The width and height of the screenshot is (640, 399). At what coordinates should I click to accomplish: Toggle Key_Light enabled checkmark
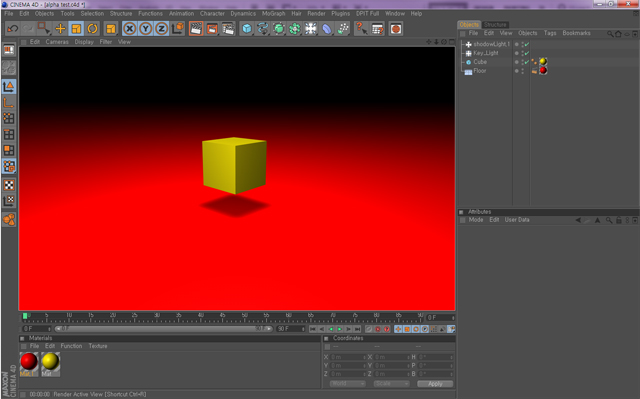coord(527,53)
